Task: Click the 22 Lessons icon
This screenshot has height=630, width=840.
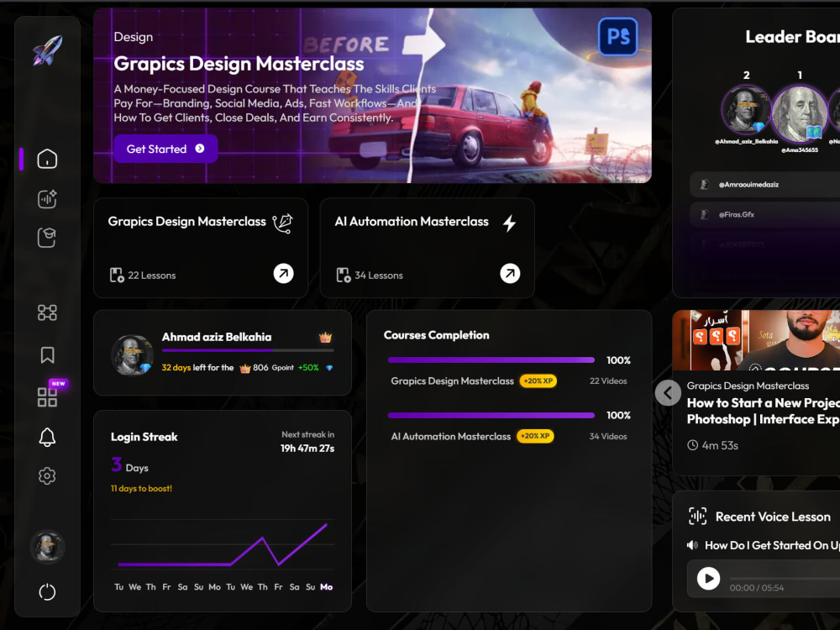Action: click(x=117, y=276)
